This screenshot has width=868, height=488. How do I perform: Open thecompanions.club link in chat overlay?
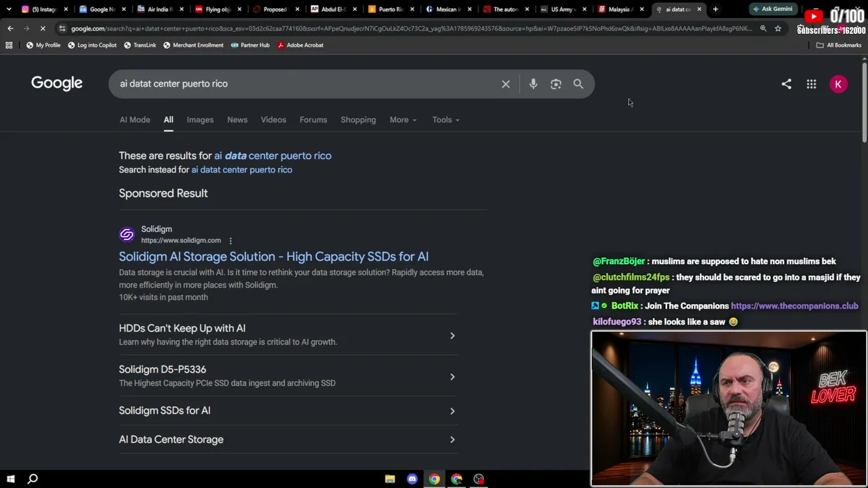pos(794,306)
